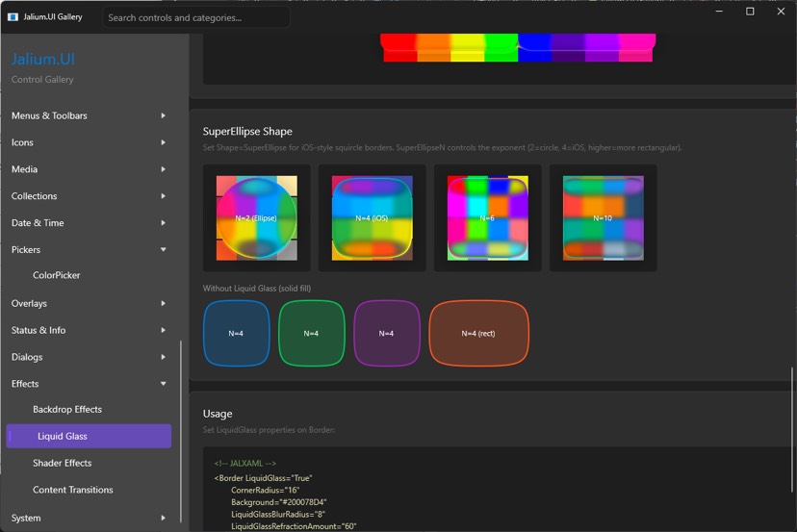Expand the System category

pos(89,519)
